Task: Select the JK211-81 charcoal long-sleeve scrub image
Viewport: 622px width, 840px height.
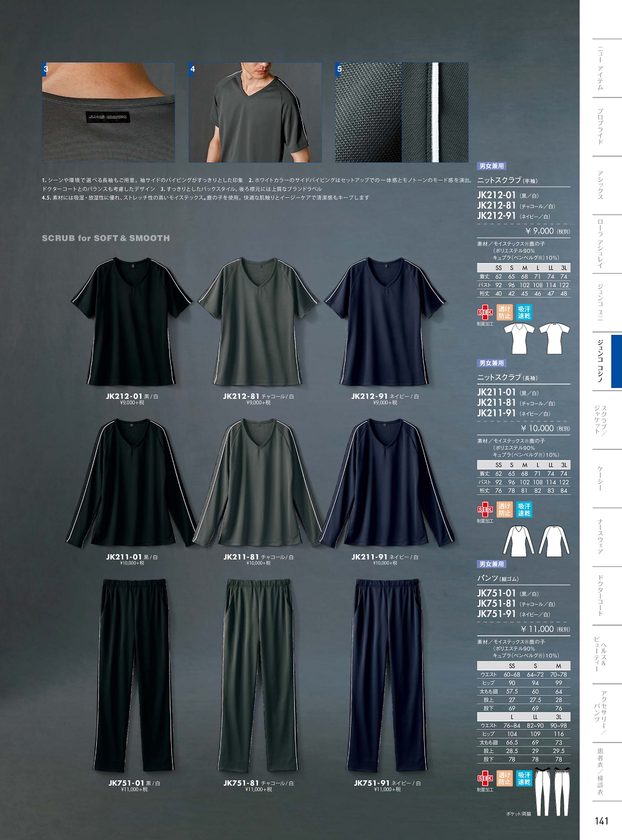Action: [x=258, y=483]
